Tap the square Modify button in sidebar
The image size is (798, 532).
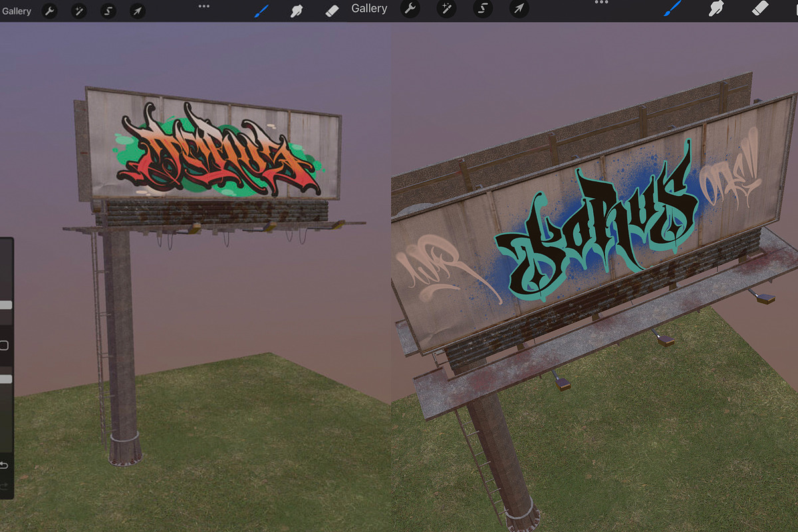[4, 345]
